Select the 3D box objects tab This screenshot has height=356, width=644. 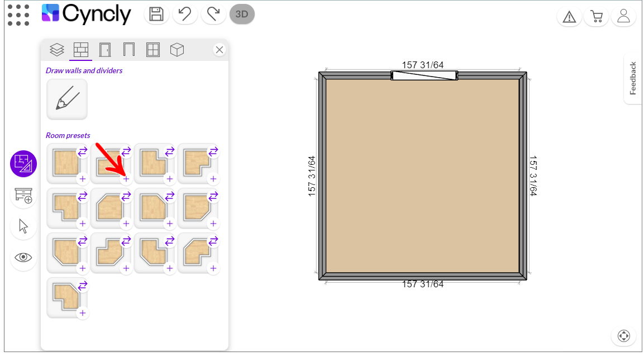click(177, 50)
